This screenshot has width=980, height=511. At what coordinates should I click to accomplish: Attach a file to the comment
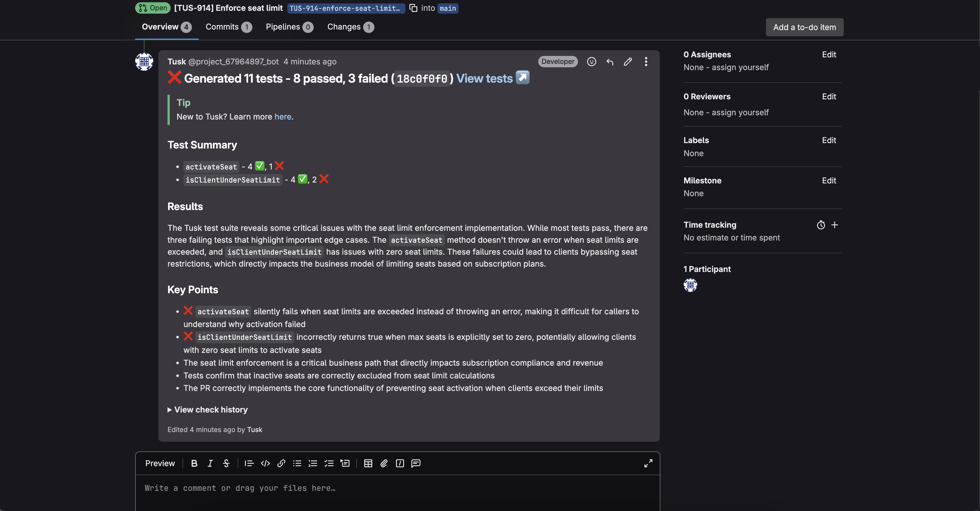(384, 463)
